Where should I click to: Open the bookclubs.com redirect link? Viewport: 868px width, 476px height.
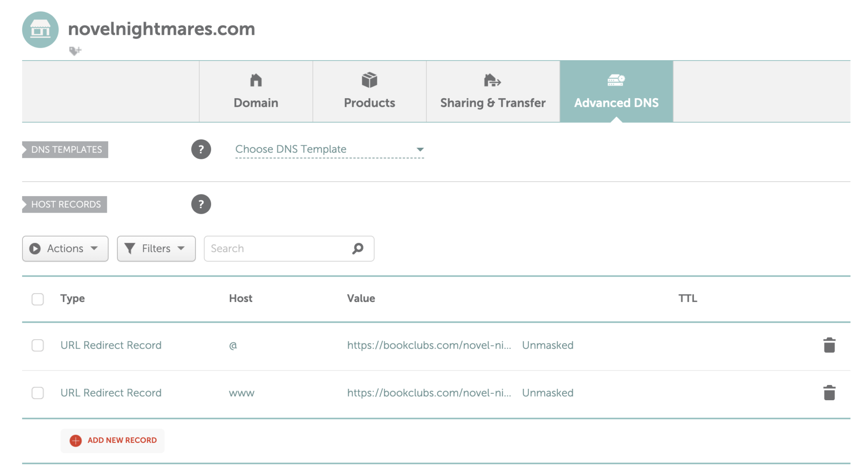tap(429, 345)
